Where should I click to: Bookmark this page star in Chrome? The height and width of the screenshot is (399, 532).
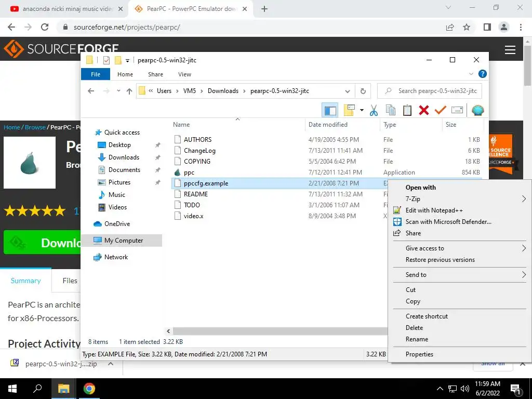point(467,27)
